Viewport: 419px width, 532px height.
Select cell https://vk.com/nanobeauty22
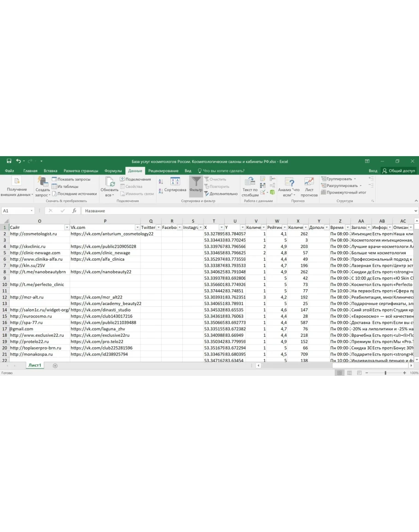click(x=105, y=272)
